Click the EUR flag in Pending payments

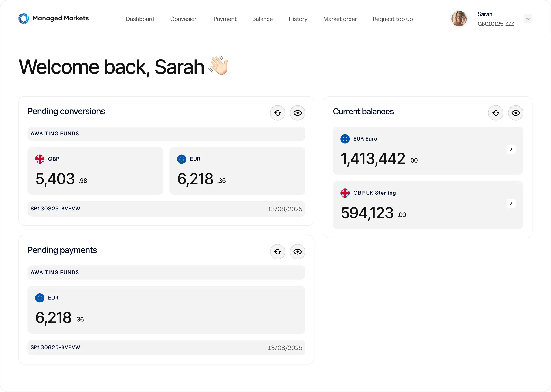(x=40, y=298)
